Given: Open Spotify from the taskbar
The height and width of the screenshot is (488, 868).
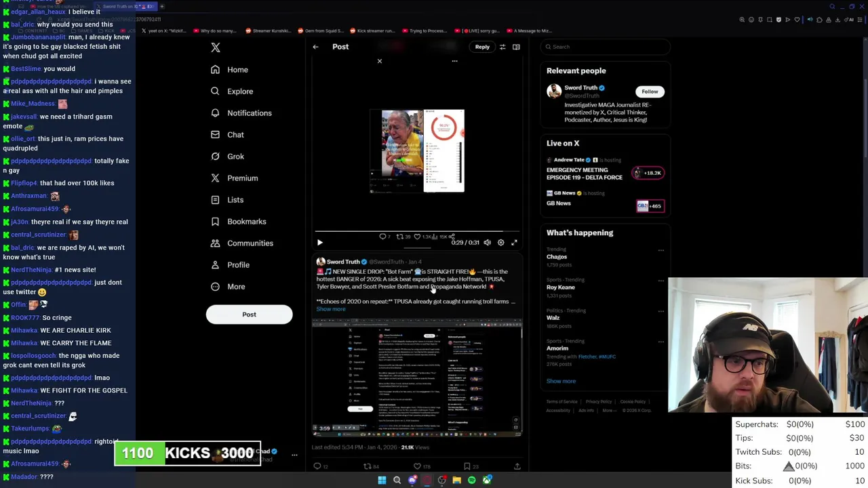Looking at the screenshot, I should pos(472,480).
